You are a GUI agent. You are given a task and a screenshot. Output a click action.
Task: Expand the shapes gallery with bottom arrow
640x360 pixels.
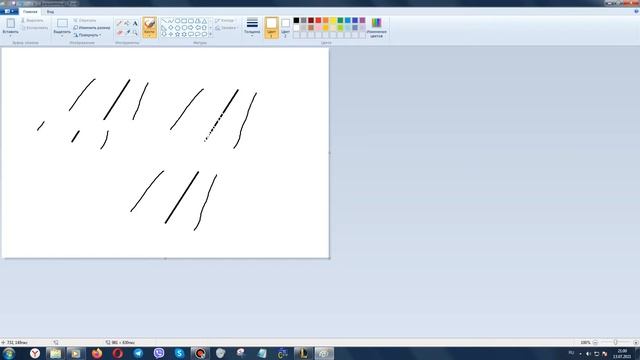[211, 35]
